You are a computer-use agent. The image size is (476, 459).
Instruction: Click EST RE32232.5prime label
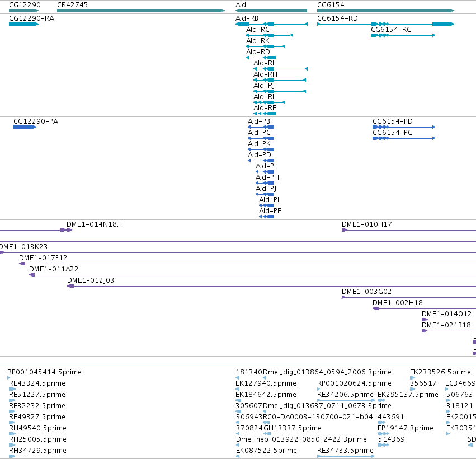[37, 406]
